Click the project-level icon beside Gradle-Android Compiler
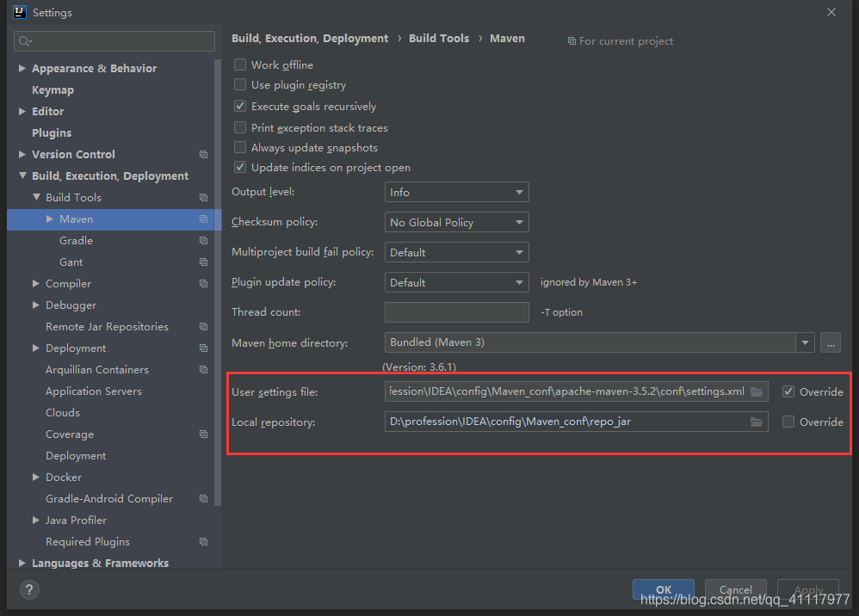 click(203, 499)
